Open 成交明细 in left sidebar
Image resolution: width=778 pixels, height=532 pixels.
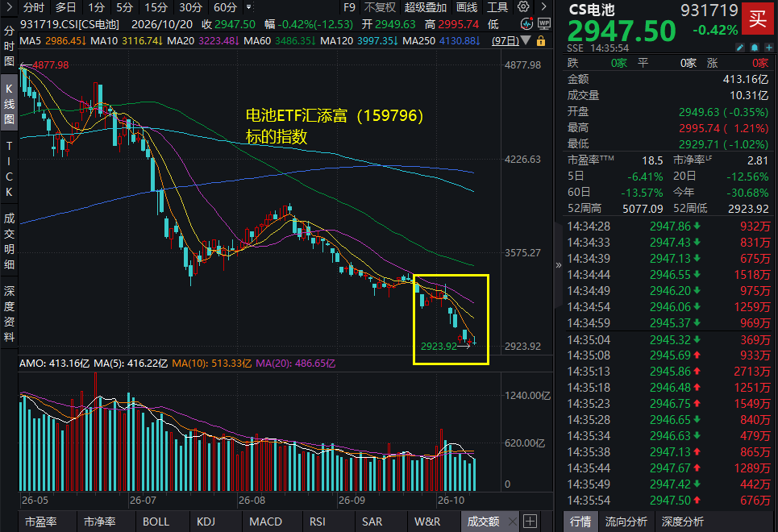(9, 241)
